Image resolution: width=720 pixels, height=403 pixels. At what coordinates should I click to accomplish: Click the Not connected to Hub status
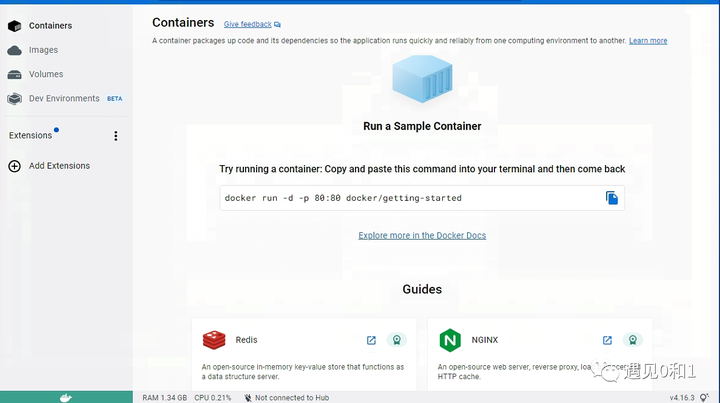(x=292, y=398)
